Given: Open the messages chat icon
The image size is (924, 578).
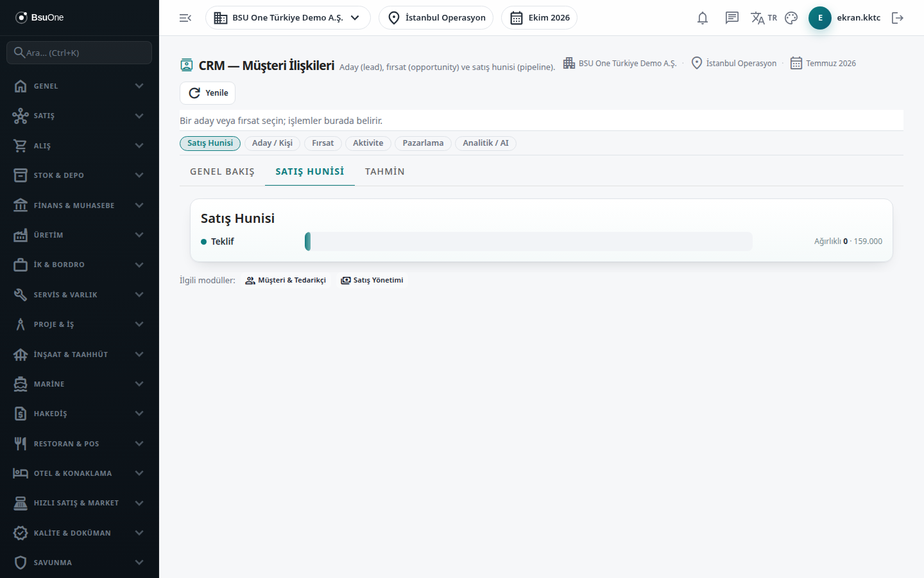Looking at the screenshot, I should point(732,18).
